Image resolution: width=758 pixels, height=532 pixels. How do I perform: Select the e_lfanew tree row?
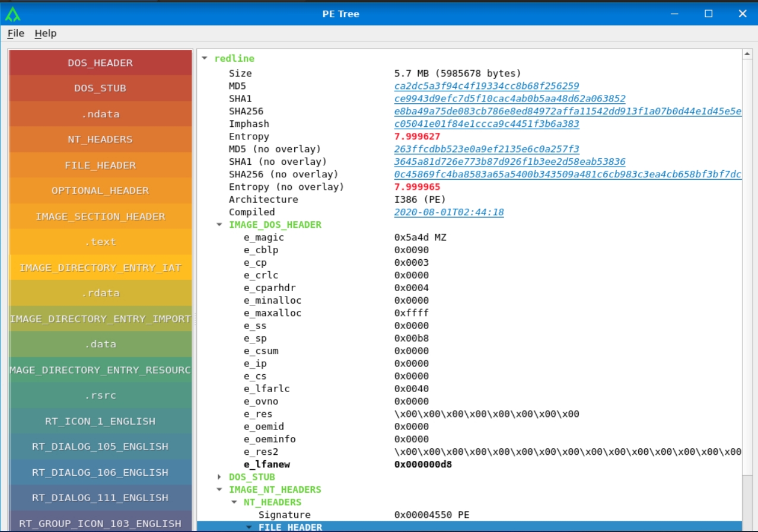[x=266, y=464]
